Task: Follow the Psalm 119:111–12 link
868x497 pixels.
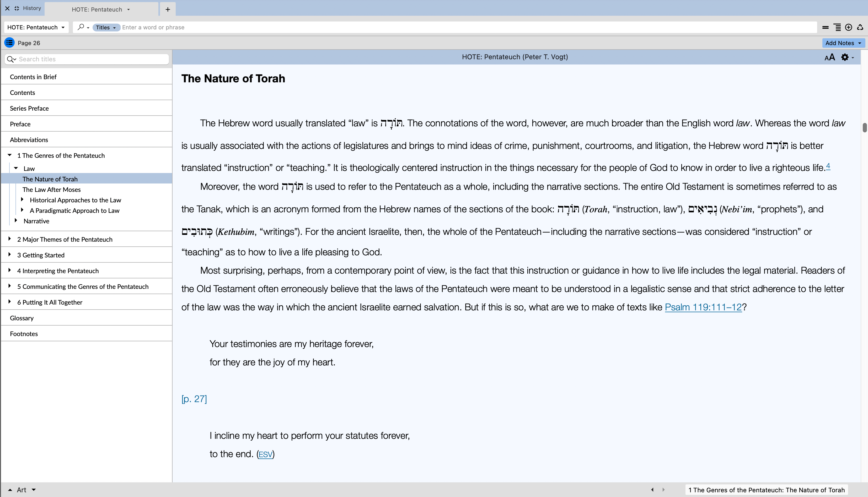Action: pos(703,307)
